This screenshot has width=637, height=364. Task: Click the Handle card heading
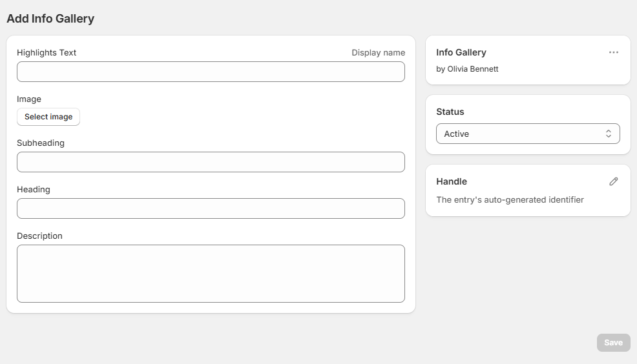(451, 181)
